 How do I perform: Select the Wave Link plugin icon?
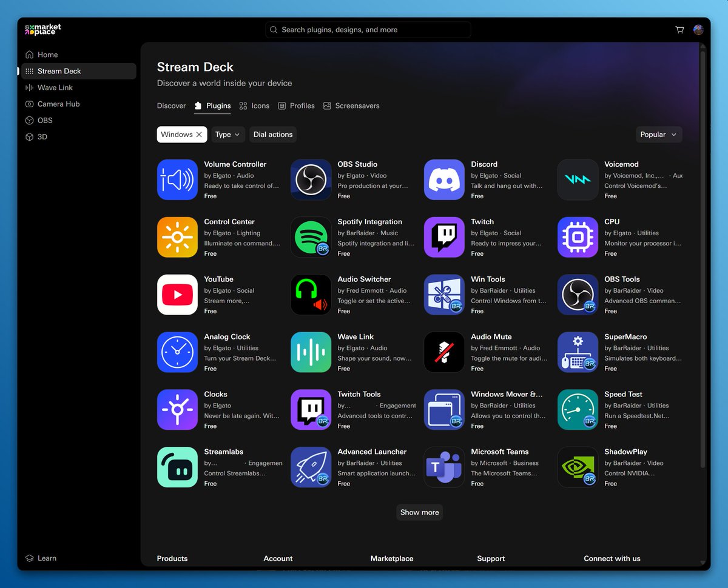click(x=311, y=352)
